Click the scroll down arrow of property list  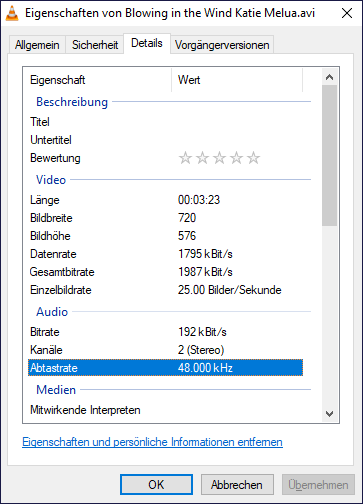coord(329,414)
